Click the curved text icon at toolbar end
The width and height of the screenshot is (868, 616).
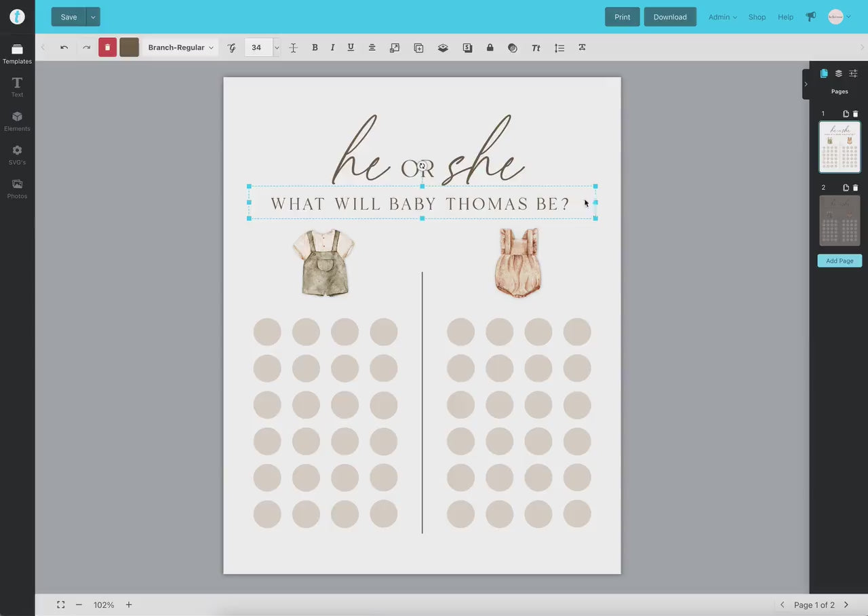[x=582, y=47]
